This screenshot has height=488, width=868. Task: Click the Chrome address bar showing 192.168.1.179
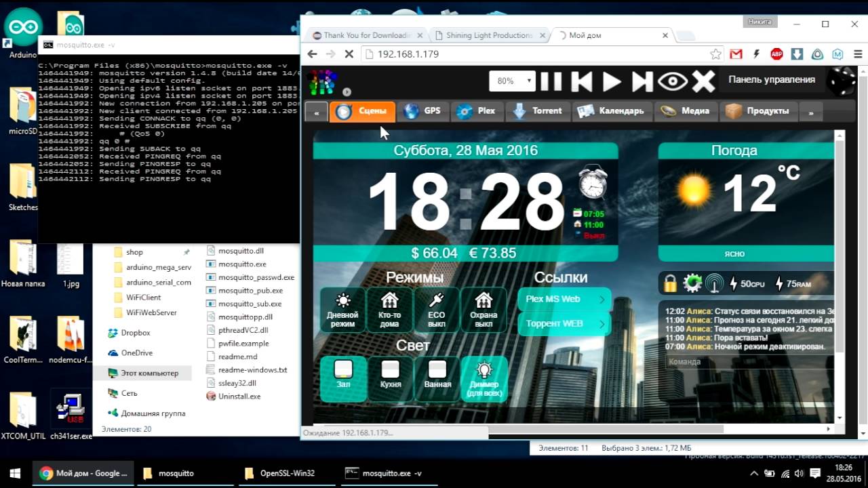[x=536, y=54]
